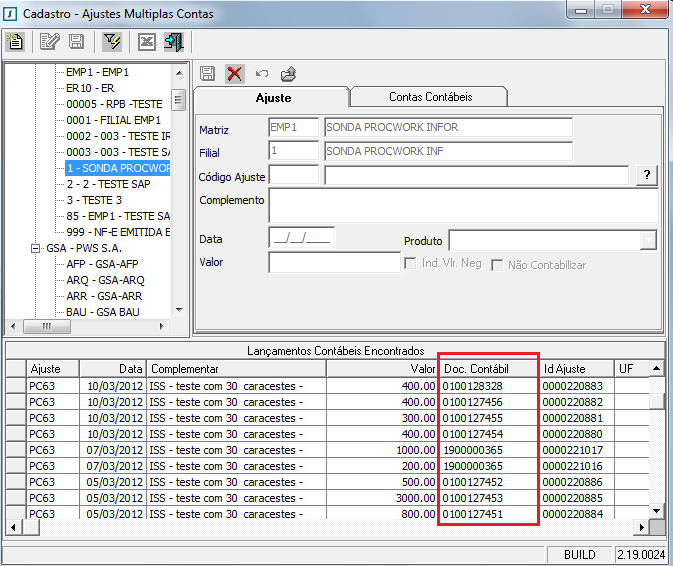Click the grid's horizontal scrollbar right arrow
The height and width of the screenshot is (566, 673).
[642, 526]
